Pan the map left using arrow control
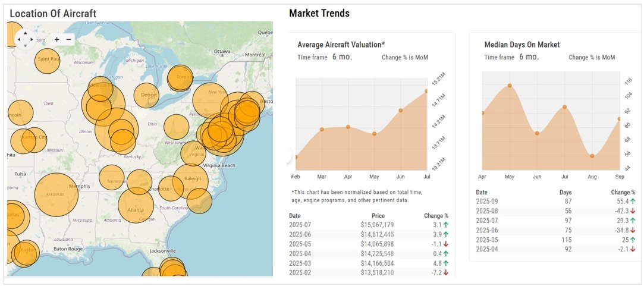Viewport: 644px width, 286px height. 18,40
